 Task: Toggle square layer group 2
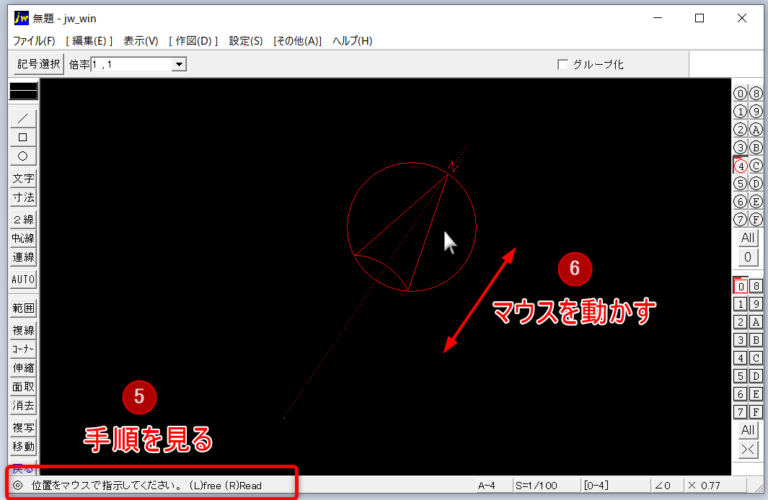(741, 322)
